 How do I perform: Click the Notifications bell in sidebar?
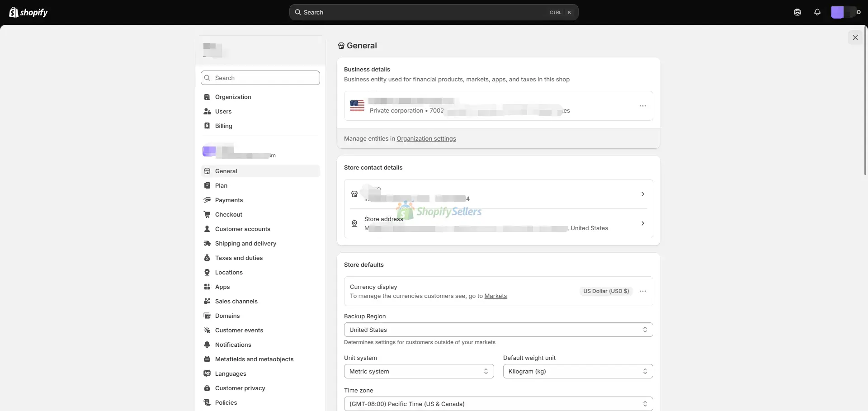(207, 345)
